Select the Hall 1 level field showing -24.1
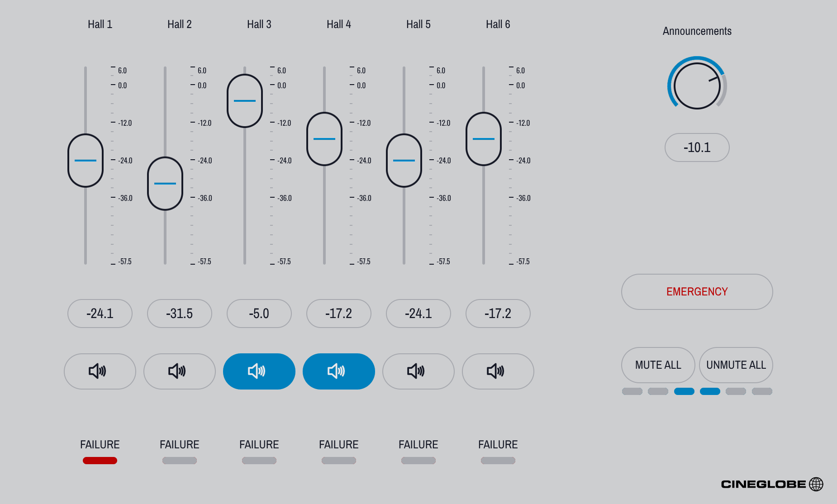837x504 pixels. click(100, 314)
